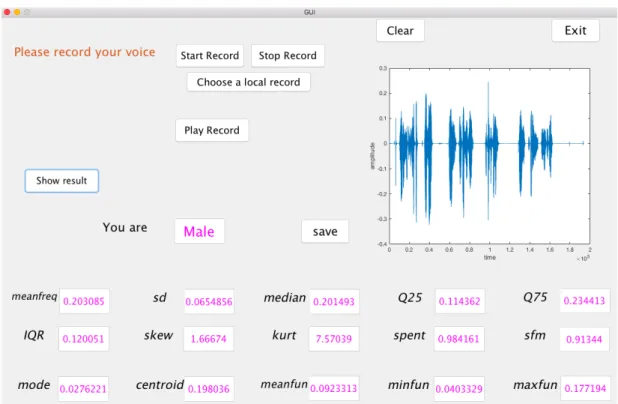Click the maxfun label
Screen dimensions: 618x404
coord(535,384)
